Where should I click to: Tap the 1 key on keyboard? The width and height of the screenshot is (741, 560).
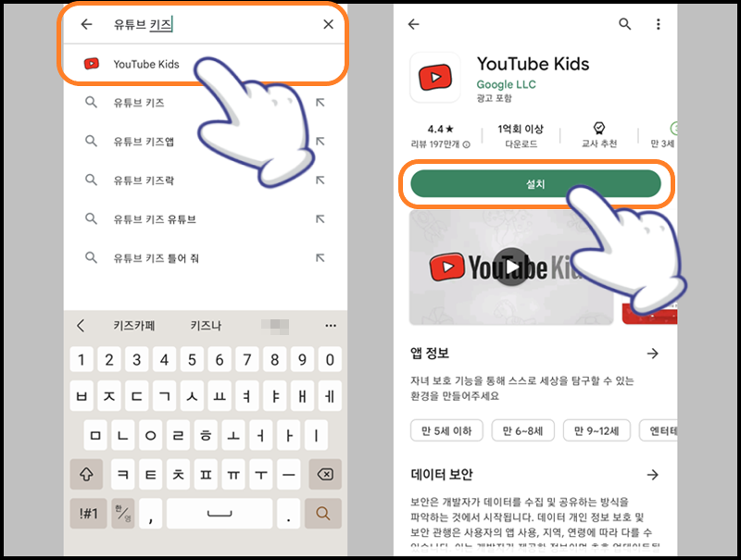(82, 360)
